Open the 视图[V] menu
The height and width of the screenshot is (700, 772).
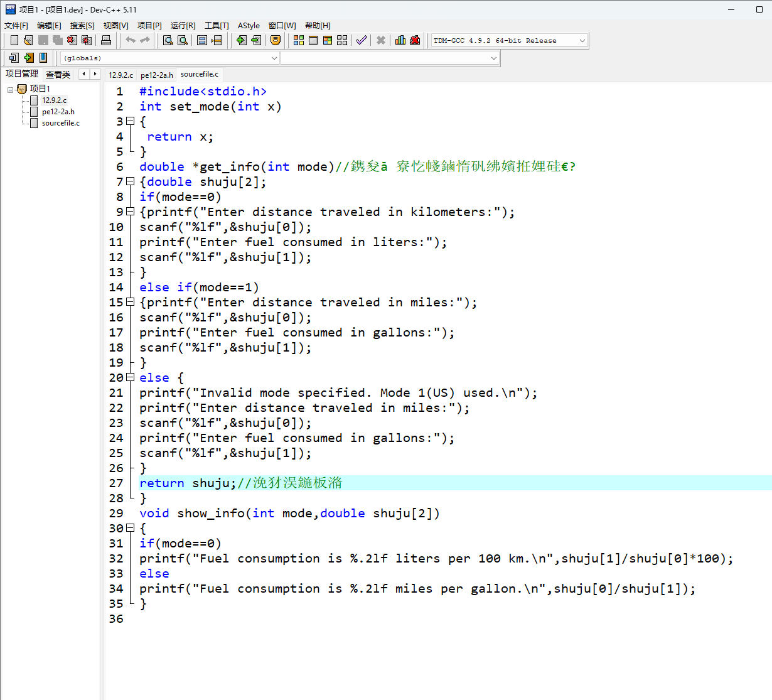click(115, 25)
